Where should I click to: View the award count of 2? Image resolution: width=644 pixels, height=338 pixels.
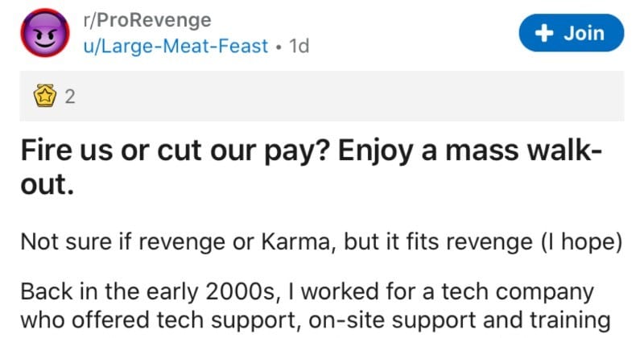tap(70, 97)
